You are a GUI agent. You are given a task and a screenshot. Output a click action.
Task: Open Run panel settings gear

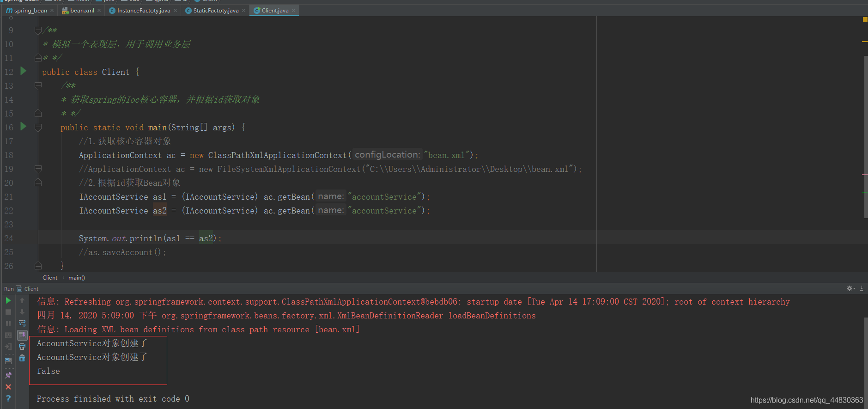point(850,288)
